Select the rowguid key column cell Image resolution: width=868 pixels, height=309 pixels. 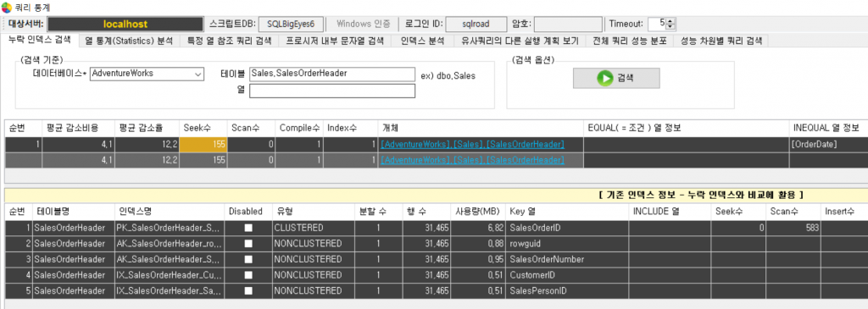(567, 243)
